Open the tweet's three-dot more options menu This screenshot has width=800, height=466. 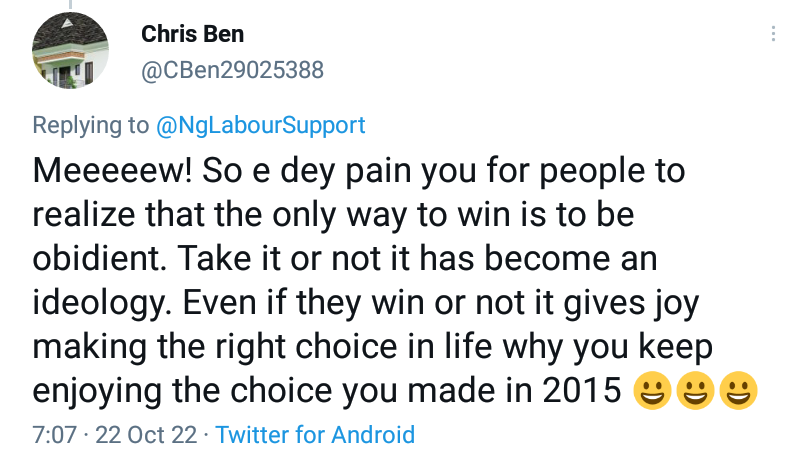772,34
